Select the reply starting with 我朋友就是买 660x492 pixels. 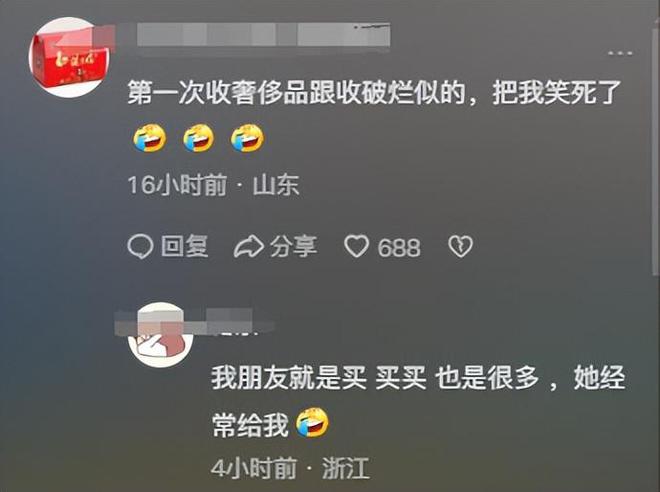click(x=418, y=401)
